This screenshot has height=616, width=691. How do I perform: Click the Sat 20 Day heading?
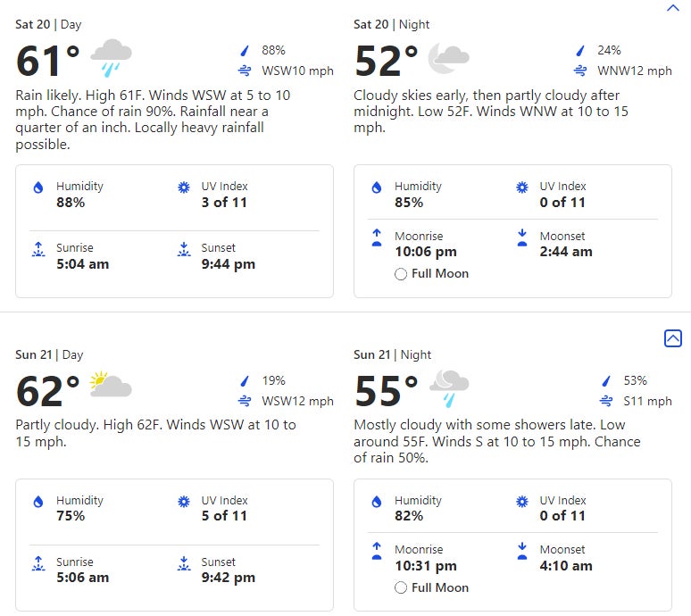pyautogui.click(x=49, y=24)
